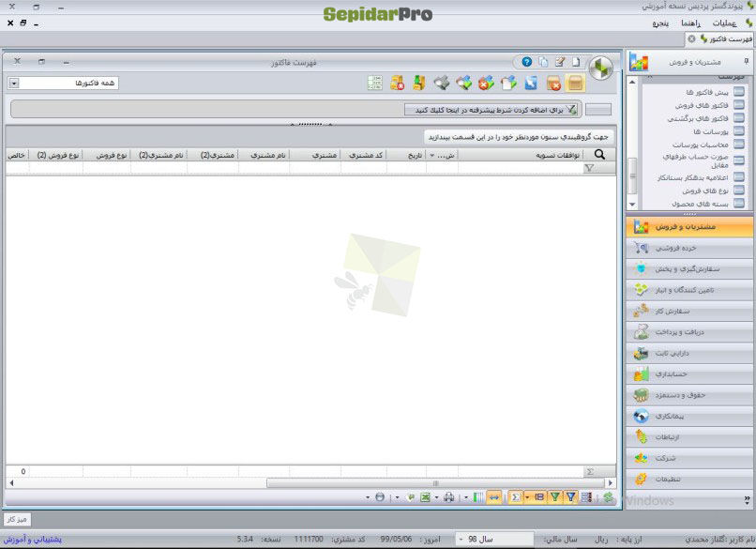Click the column chooser grid icon in bottom toolbar
756x549 pixels.
[x=586, y=496]
